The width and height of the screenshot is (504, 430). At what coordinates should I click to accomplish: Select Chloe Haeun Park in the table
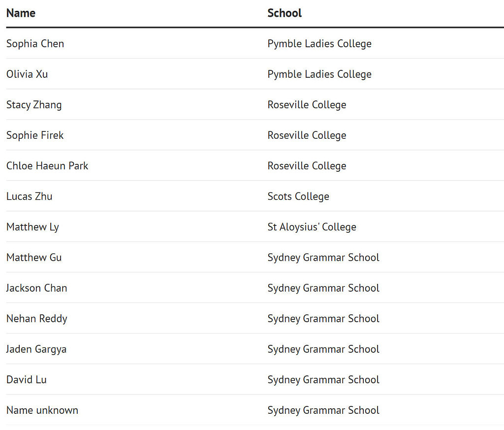[x=47, y=166]
